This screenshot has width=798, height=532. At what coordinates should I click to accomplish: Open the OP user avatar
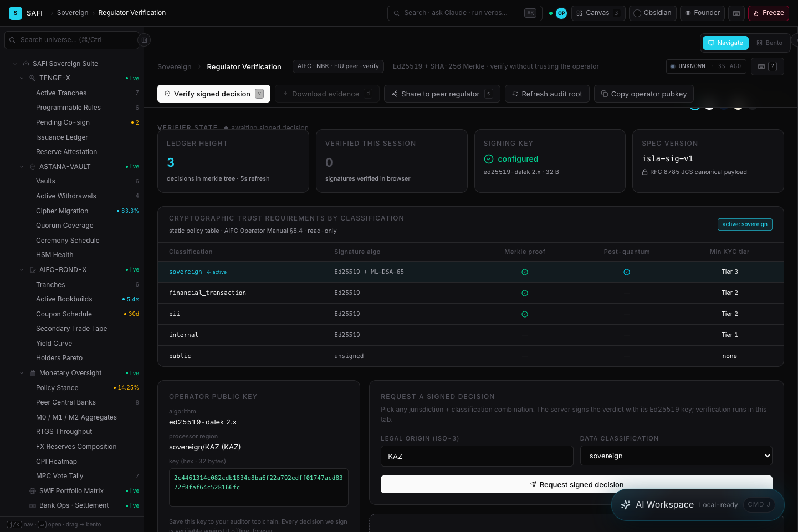(x=561, y=13)
